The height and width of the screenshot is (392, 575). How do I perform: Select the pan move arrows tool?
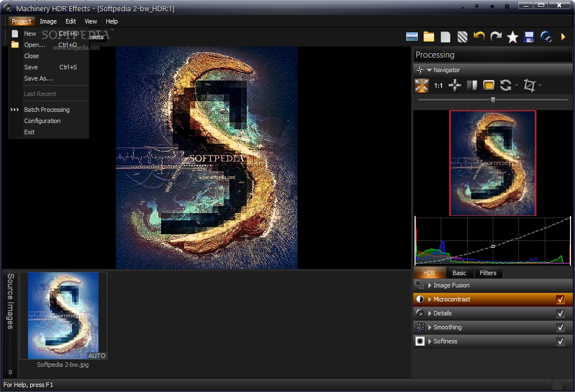[455, 86]
